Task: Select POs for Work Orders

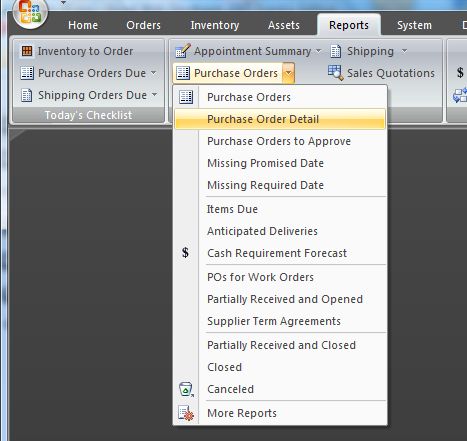Action: 280,277
